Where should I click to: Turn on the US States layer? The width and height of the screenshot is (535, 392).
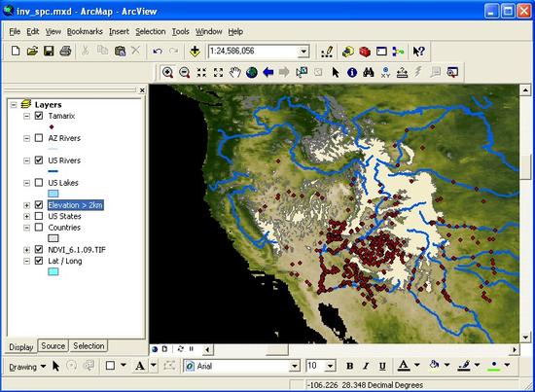[x=39, y=216]
